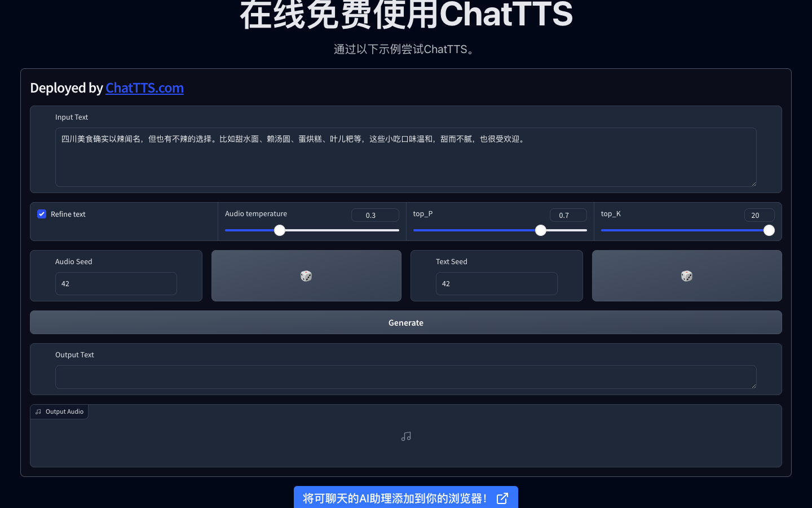Click the Output Text label
This screenshot has height=508, width=812.
pos(74,354)
